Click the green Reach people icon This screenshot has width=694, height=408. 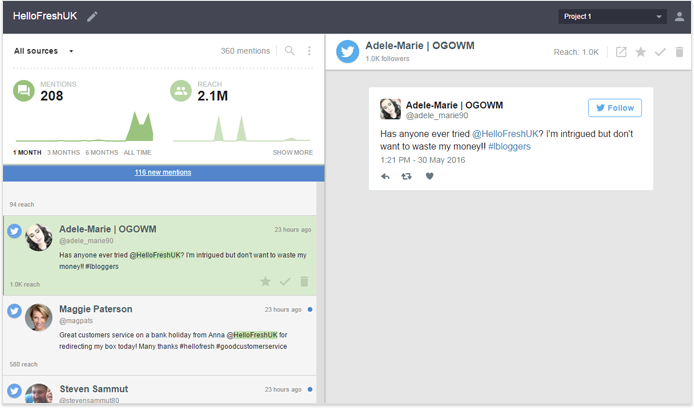point(181,91)
